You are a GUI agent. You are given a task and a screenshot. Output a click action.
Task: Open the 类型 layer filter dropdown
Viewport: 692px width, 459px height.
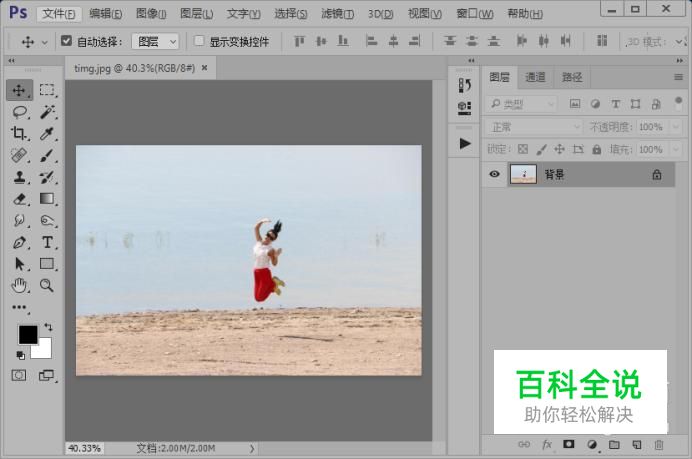pyautogui.click(x=522, y=104)
